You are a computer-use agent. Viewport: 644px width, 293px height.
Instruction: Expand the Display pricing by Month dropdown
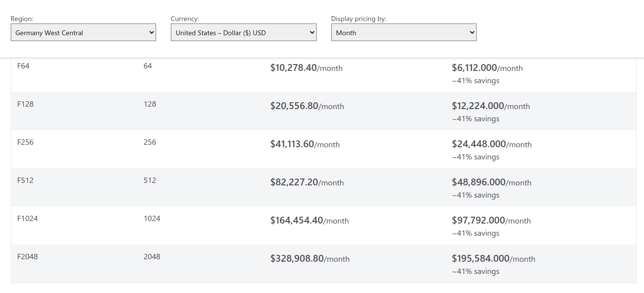click(403, 33)
